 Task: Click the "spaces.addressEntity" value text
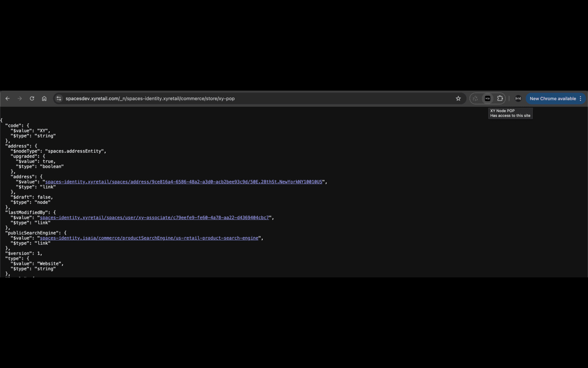point(75,151)
